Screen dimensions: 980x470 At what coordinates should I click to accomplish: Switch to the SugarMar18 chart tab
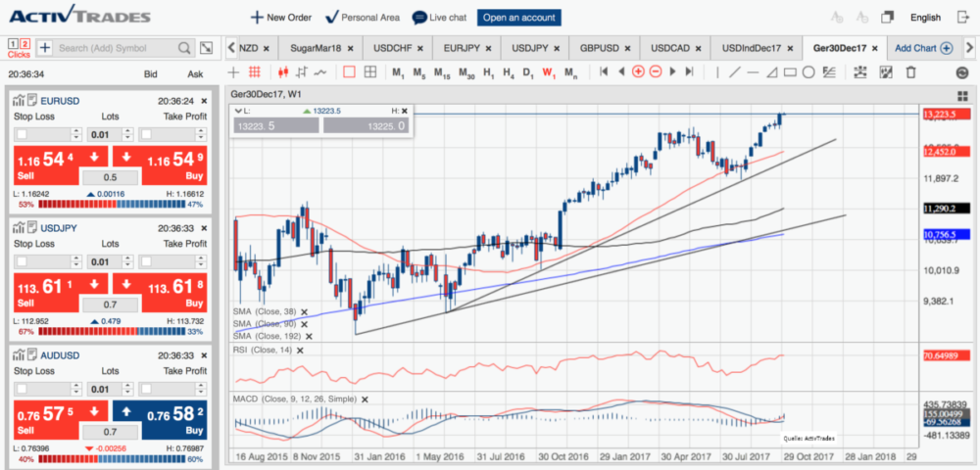(322, 47)
